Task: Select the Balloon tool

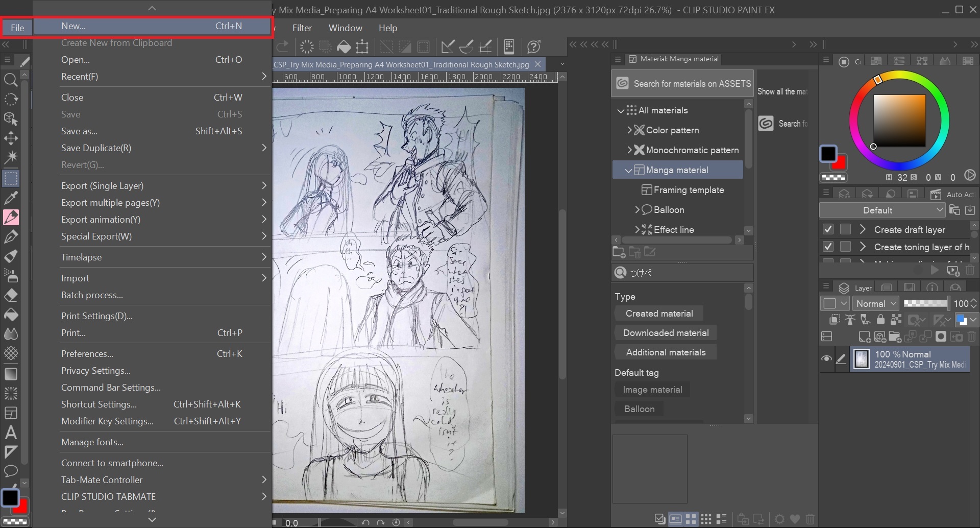Action: [x=11, y=471]
